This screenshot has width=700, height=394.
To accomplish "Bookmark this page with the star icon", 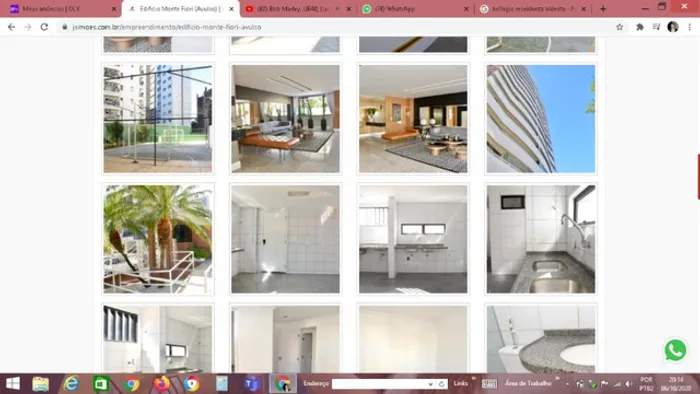I will pos(620,27).
